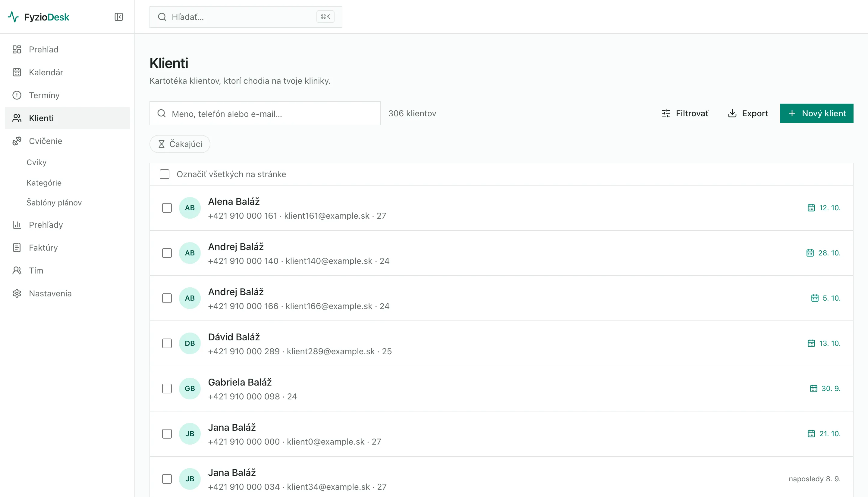This screenshot has width=868, height=497.
Task: Open Cviky submenu item
Action: pyautogui.click(x=36, y=162)
